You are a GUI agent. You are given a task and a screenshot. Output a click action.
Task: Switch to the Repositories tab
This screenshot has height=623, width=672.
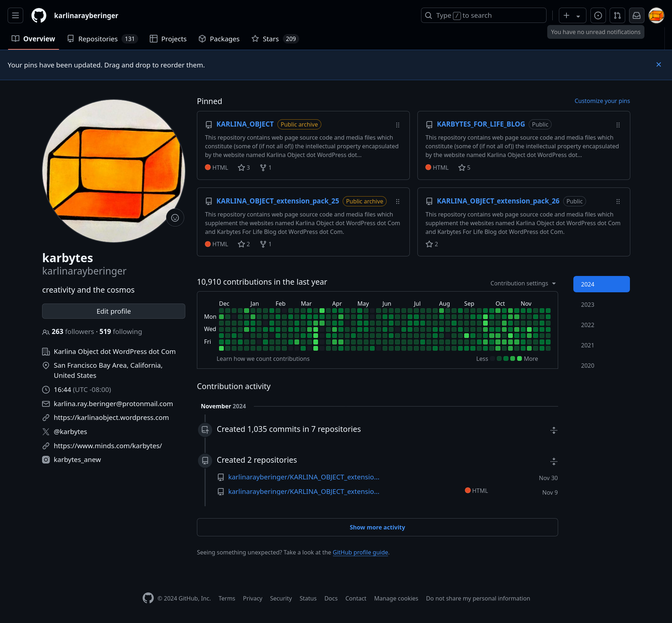[x=102, y=39]
